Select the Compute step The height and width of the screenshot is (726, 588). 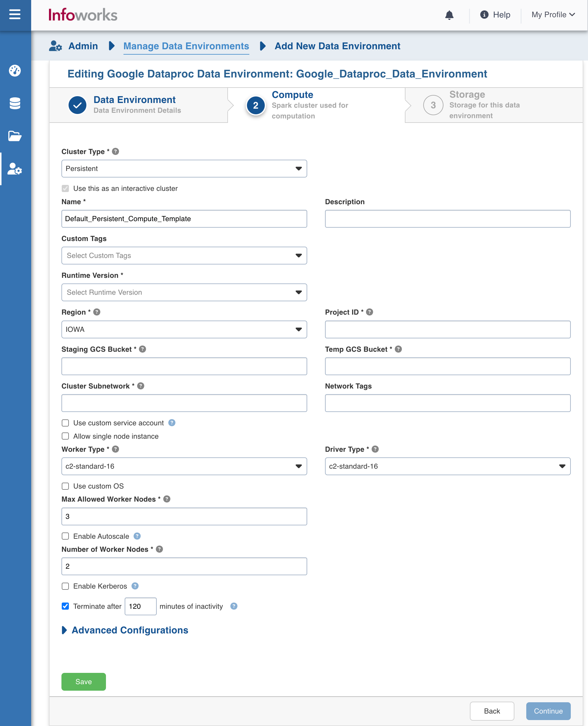click(x=316, y=105)
